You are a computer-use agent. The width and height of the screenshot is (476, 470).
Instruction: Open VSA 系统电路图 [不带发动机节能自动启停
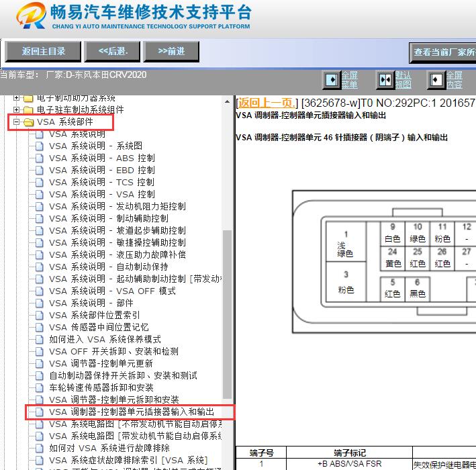point(136,424)
